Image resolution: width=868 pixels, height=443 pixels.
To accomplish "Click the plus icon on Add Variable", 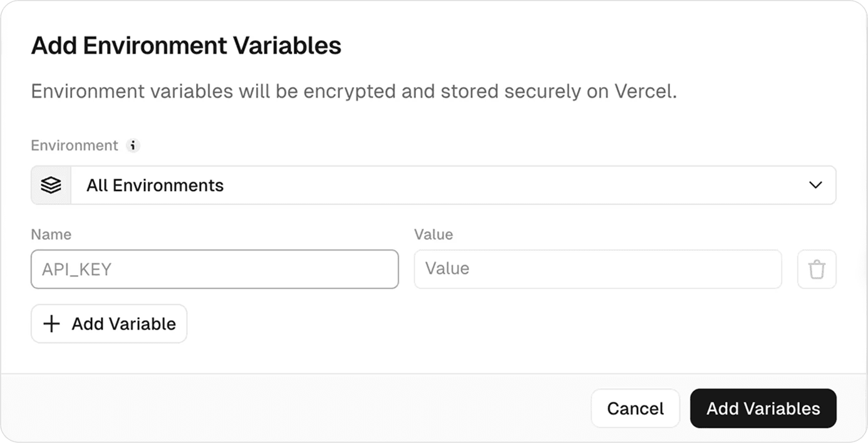I will (51, 323).
